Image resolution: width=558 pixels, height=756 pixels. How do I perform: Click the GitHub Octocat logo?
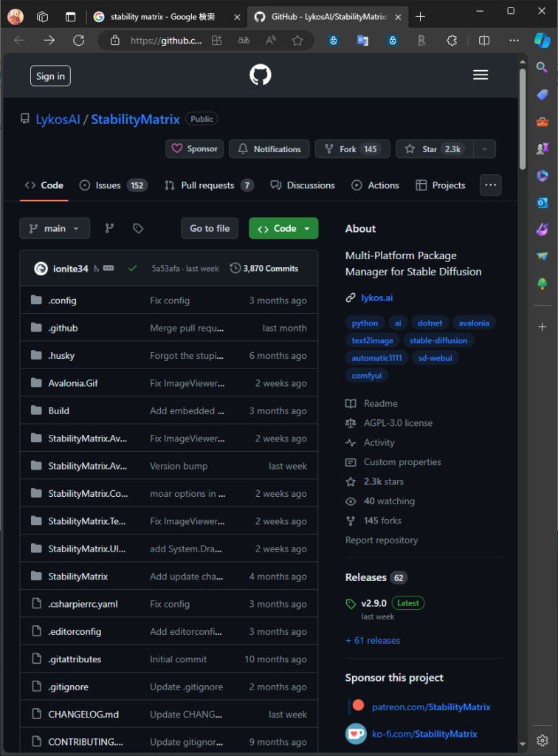261,75
